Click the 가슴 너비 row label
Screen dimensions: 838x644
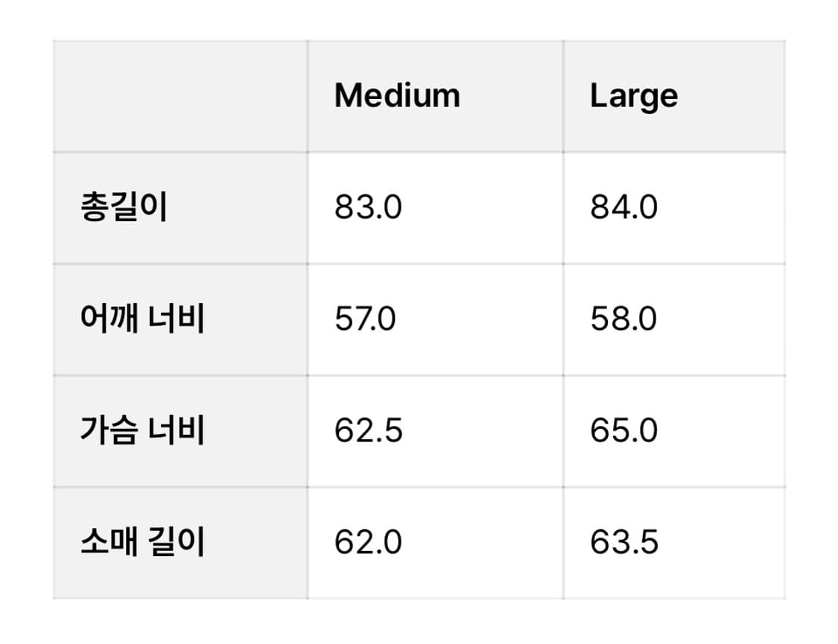coord(142,430)
